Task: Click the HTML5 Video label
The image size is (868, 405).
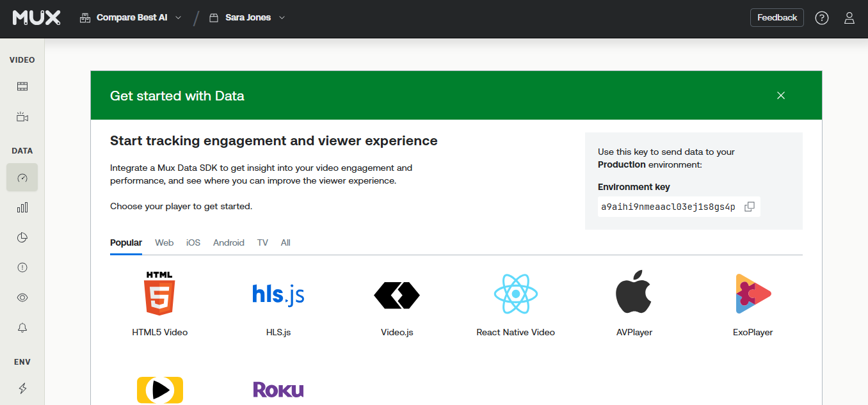Action: click(x=160, y=332)
